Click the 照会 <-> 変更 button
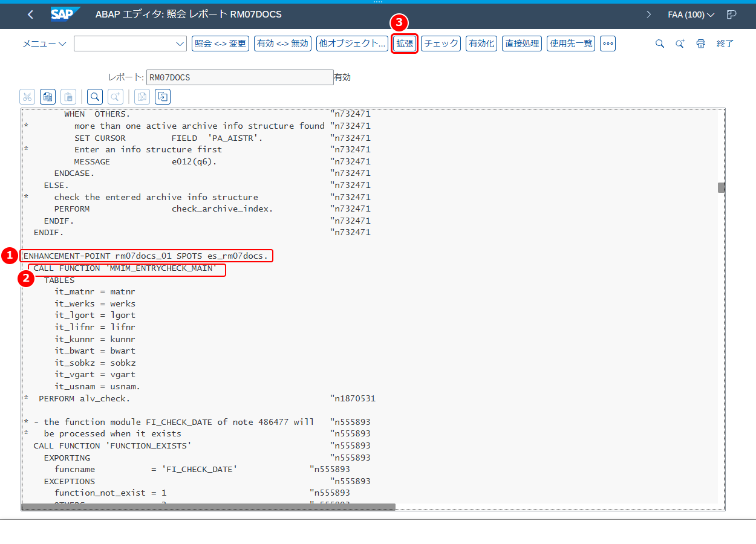 point(220,44)
